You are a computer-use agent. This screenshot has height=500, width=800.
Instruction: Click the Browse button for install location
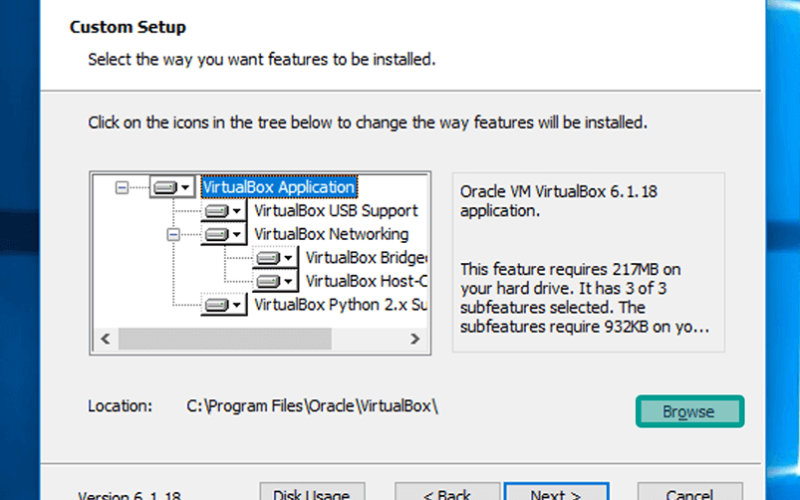[x=690, y=411]
